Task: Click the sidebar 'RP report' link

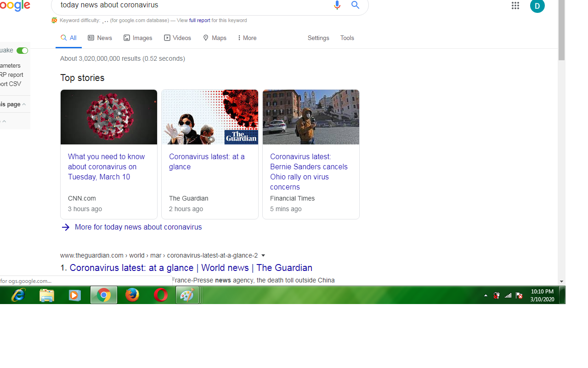Action: point(11,75)
